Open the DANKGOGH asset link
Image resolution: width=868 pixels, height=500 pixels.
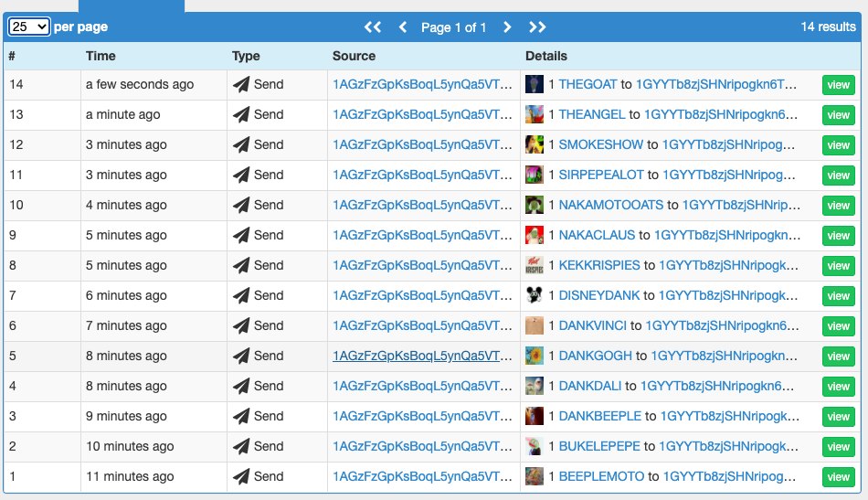tap(595, 356)
